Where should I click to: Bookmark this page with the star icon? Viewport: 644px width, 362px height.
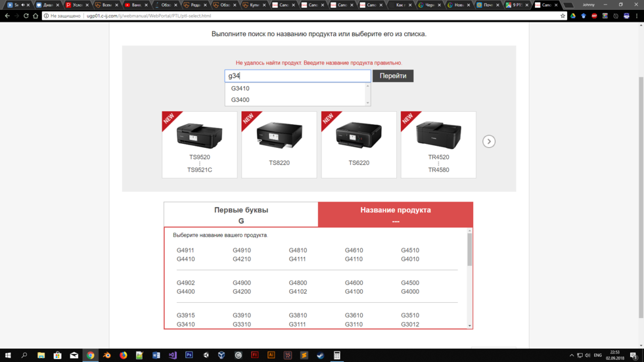pos(563,16)
